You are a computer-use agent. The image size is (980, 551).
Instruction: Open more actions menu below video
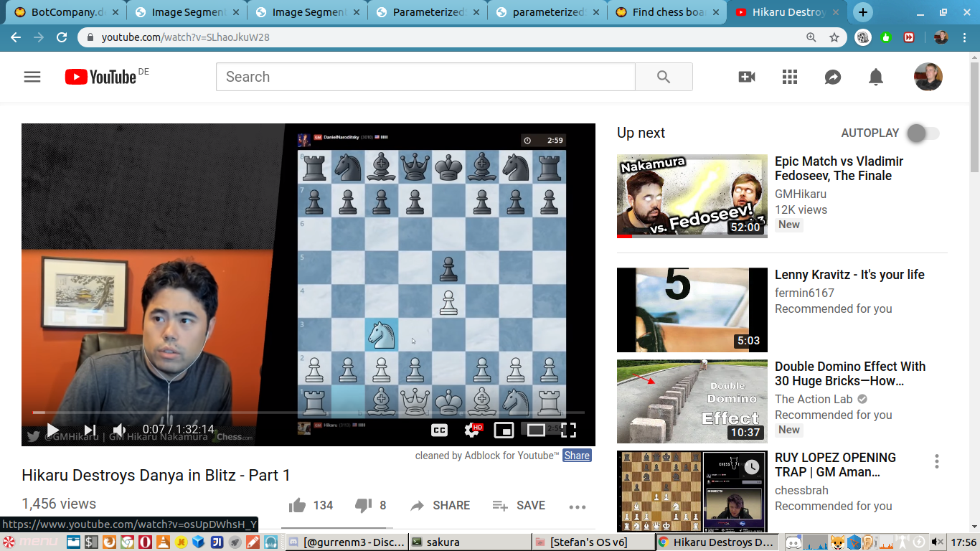(x=578, y=507)
